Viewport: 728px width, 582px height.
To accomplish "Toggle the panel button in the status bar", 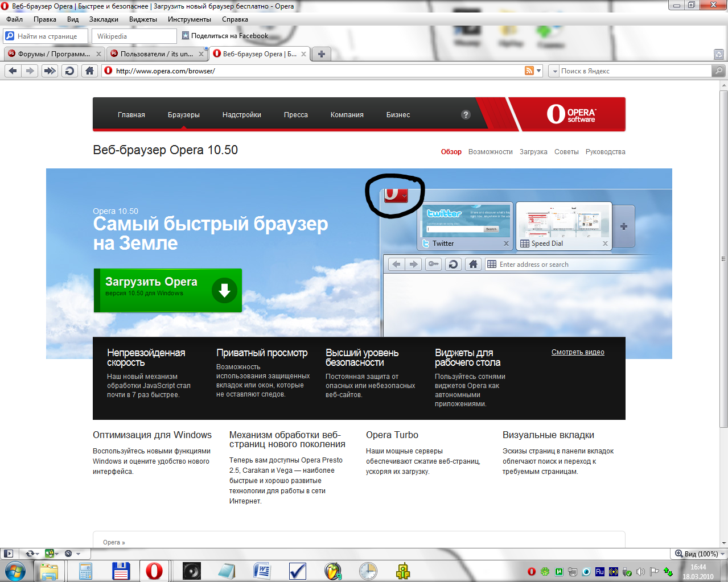I will point(8,554).
